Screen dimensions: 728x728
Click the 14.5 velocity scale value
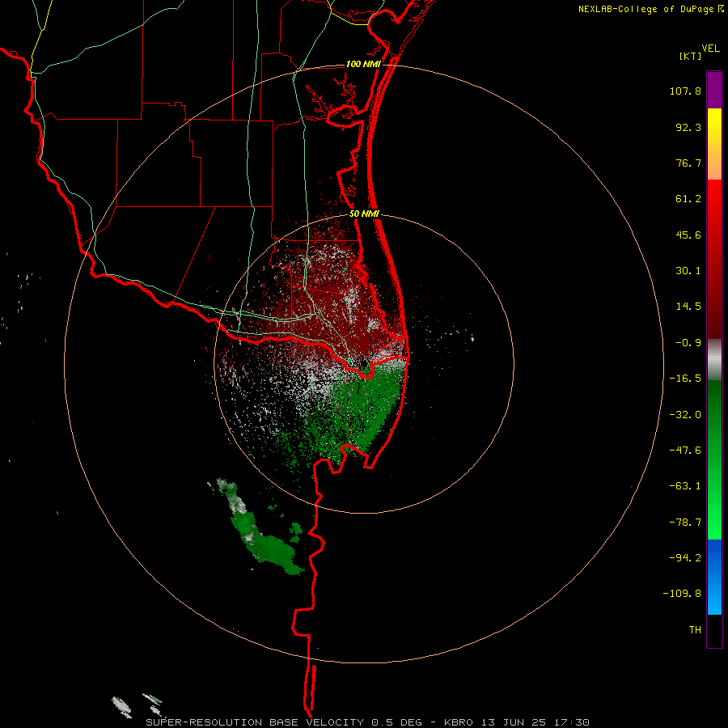tap(688, 307)
